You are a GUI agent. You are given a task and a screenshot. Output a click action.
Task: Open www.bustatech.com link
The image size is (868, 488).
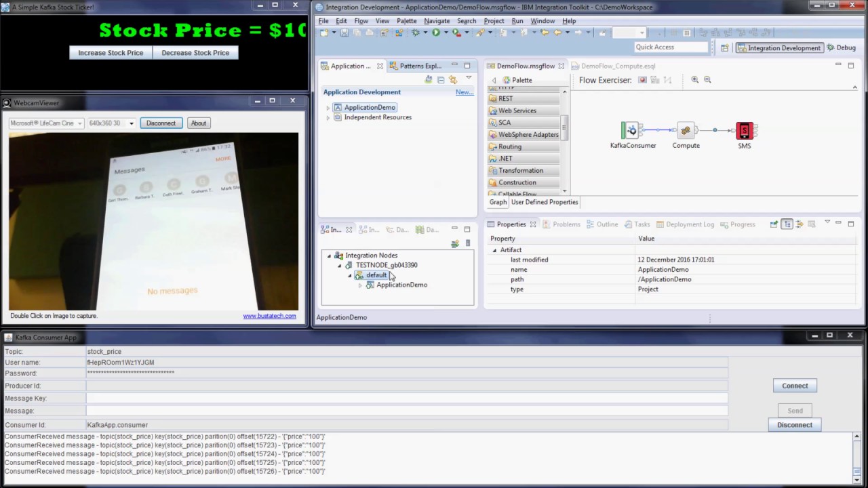269,316
